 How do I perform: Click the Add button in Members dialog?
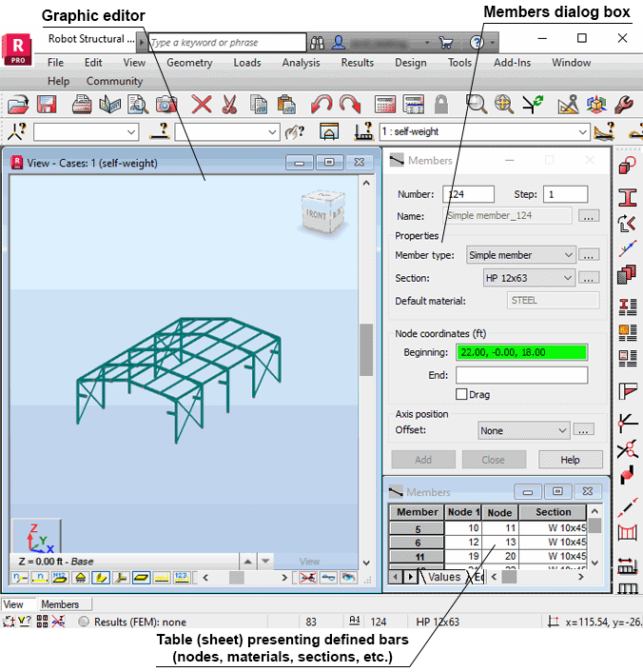(423, 460)
